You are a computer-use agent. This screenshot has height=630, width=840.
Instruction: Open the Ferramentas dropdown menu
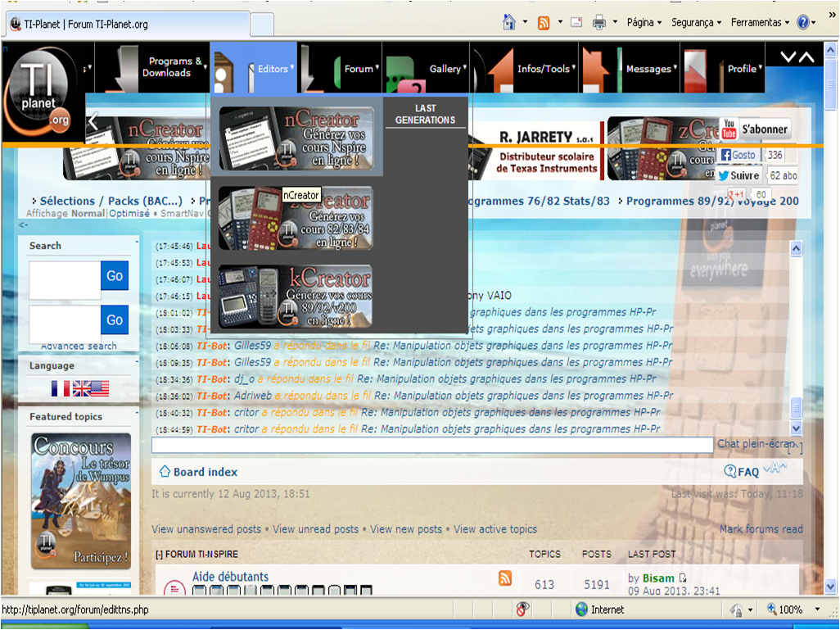point(761,22)
